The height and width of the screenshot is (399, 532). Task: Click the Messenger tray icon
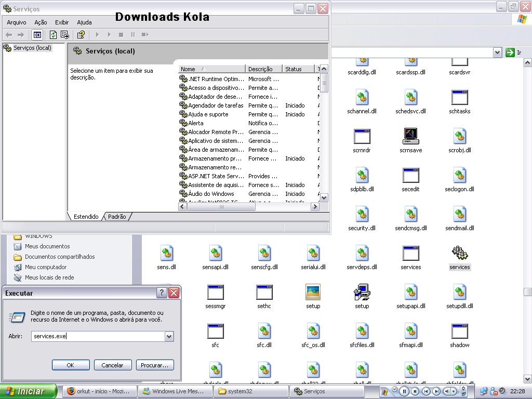click(494, 391)
